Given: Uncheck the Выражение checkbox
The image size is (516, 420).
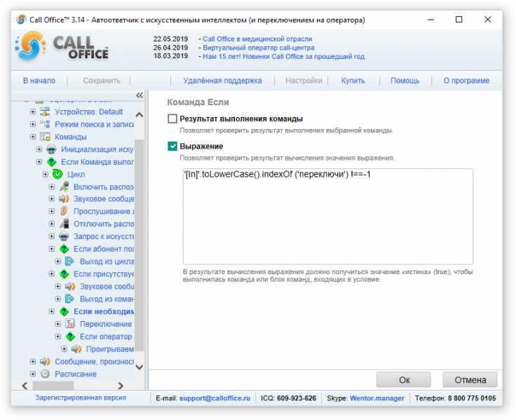Looking at the screenshot, I should coord(172,146).
